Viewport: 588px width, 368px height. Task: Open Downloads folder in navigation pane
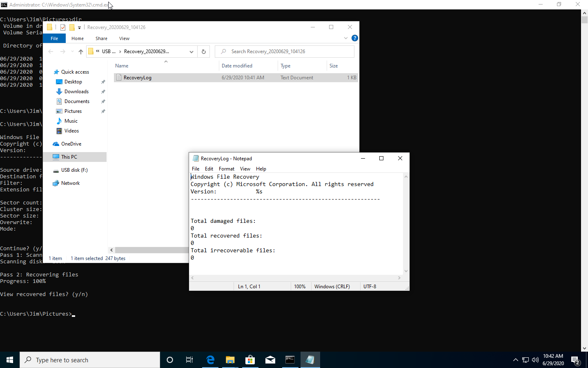point(76,92)
